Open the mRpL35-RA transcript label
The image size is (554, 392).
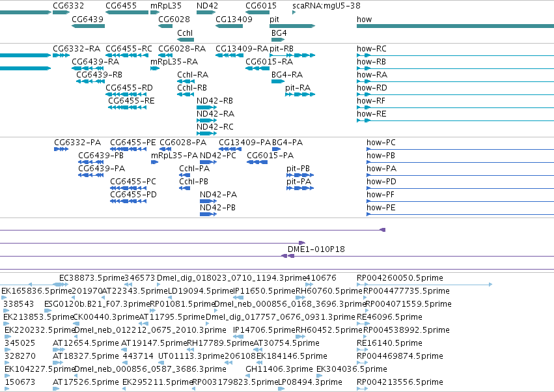pos(174,61)
